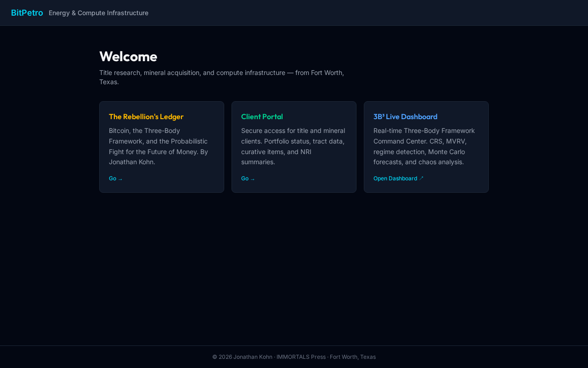Image resolution: width=588 pixels, height=368 pixels.
Task: Click the right arrow icon in Client Portal card
Action: click(x=253, y=179)
